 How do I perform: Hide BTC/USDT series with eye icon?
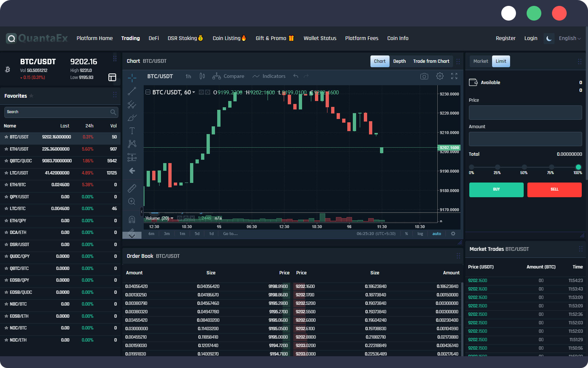coord(201,92)
